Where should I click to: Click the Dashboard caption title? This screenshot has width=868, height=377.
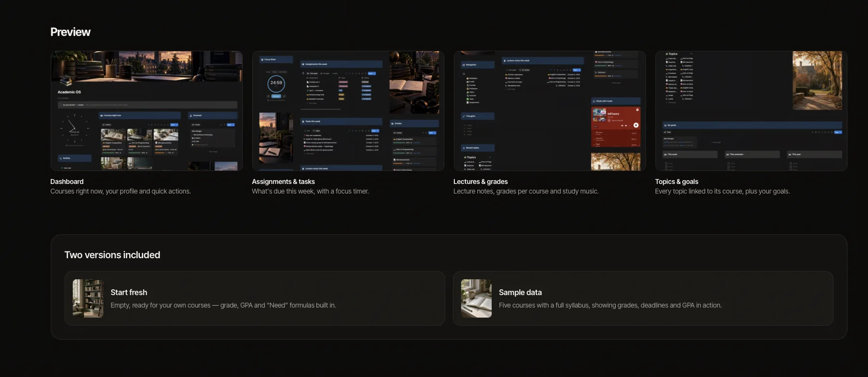tap(67, 182)
